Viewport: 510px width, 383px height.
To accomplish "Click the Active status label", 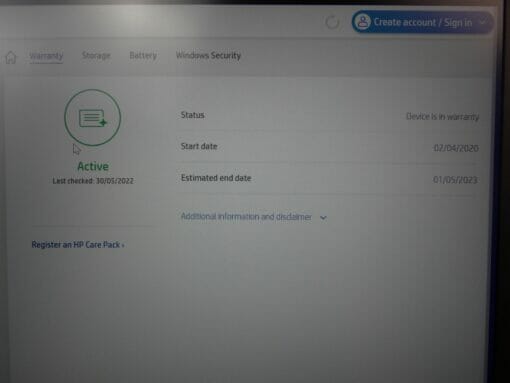I will pyautogui.click(x=93, y=166).
